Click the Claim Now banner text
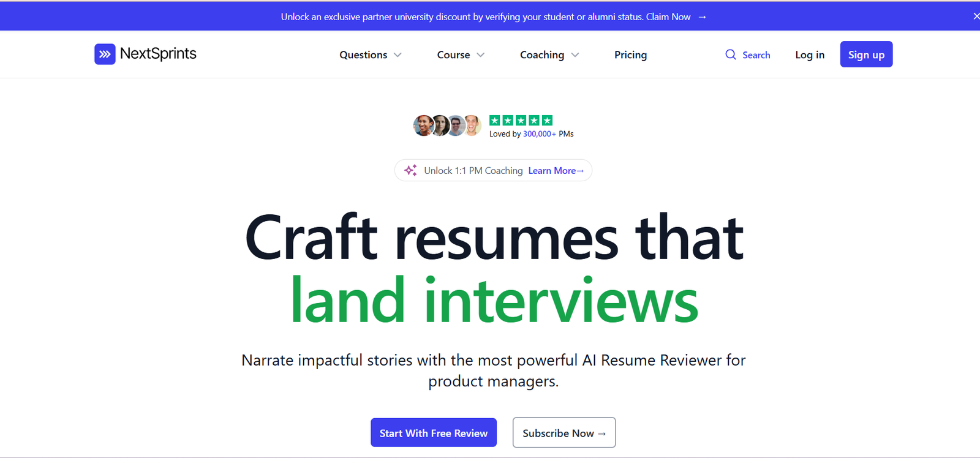980x458 pixels. pos(668,17)
